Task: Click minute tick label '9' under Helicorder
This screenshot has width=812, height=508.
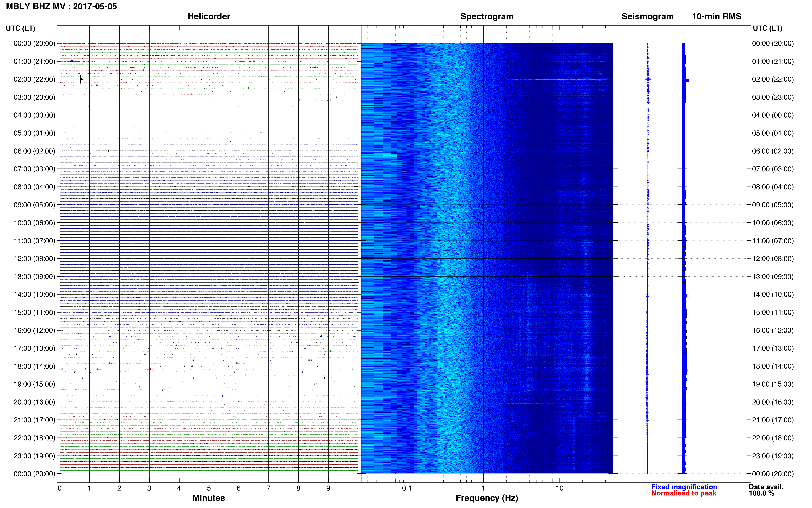Action: 328,488
